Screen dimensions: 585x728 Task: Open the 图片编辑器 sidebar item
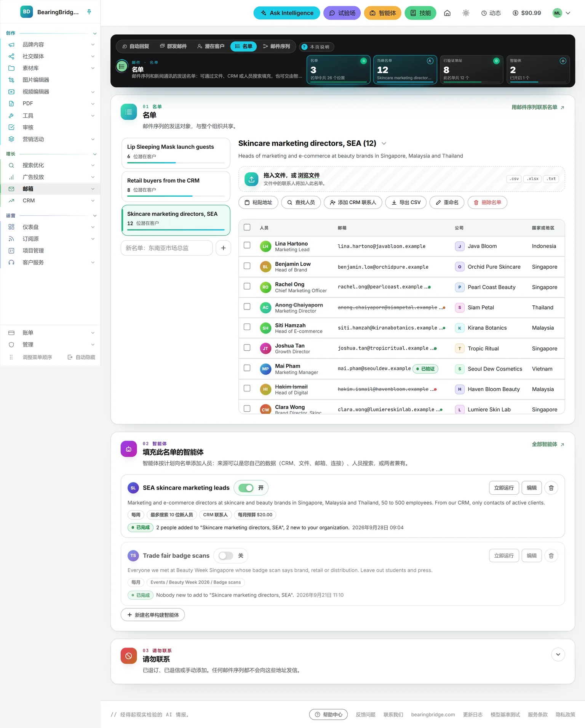tap(50, 80)
